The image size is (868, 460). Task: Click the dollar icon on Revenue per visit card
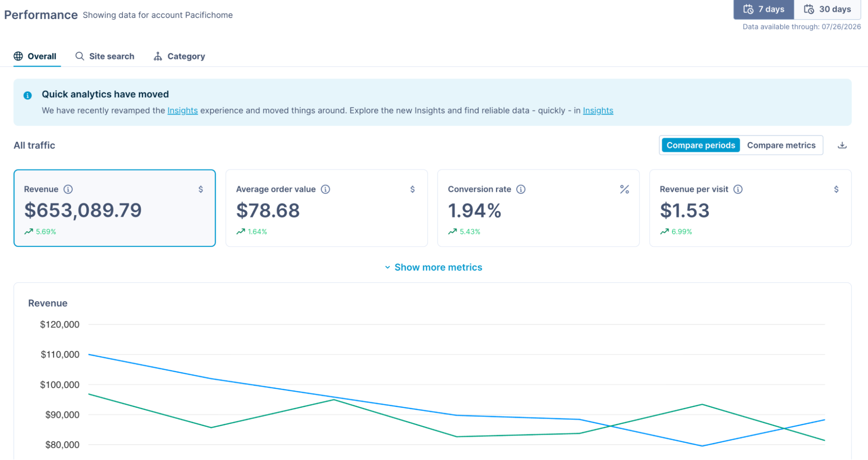point(836,189)
